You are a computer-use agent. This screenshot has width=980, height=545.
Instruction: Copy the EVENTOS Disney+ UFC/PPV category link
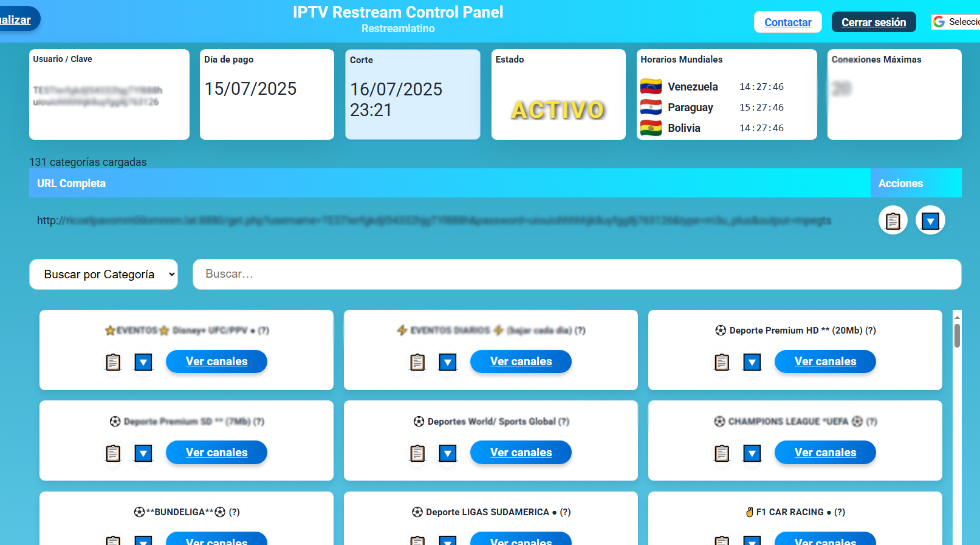point(113,362)
